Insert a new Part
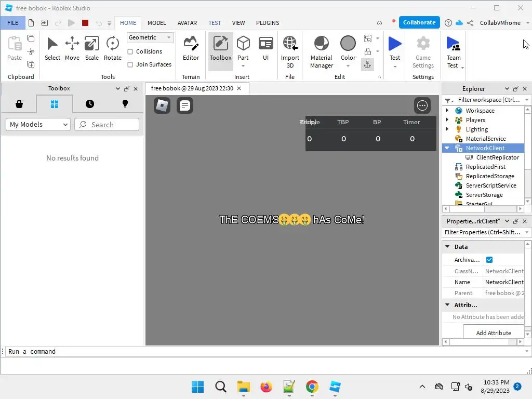This screenshot has width=532, height=399. 243,44
